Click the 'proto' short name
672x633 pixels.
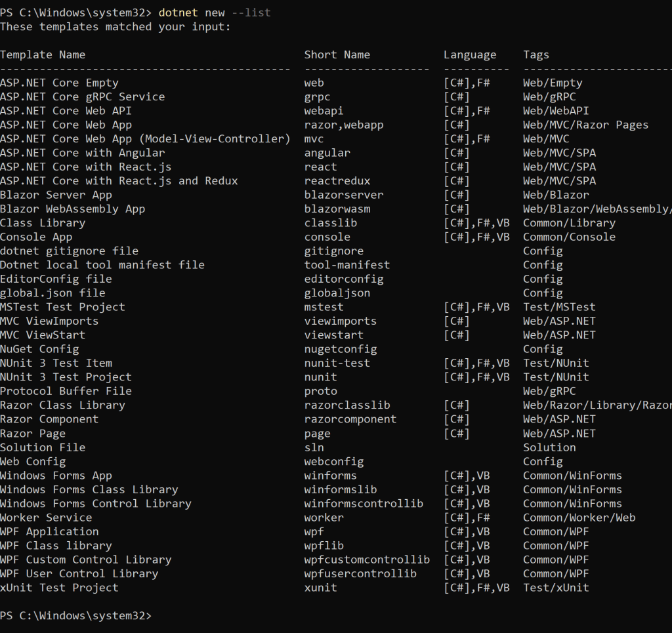pyautogui.click(x=320, y=392)
